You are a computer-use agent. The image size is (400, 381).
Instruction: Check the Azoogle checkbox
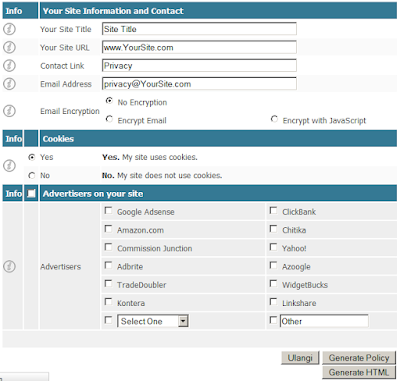click(x=273, y=265)
